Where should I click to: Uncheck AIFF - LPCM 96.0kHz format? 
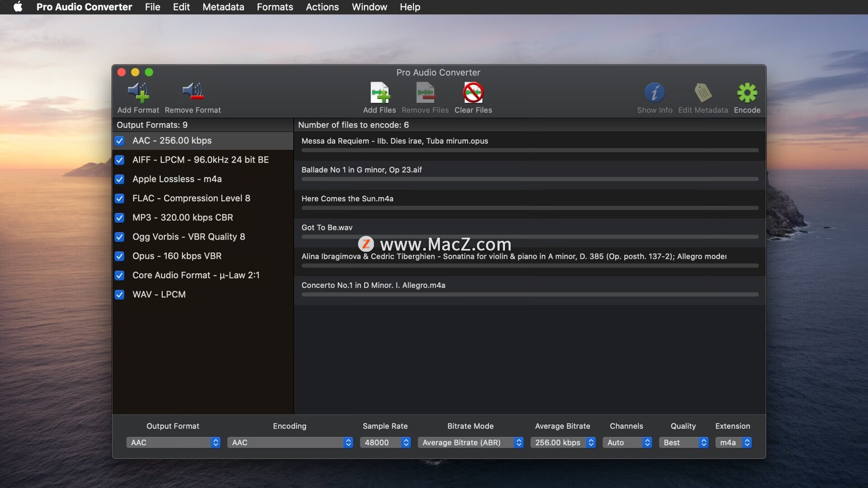119,160
